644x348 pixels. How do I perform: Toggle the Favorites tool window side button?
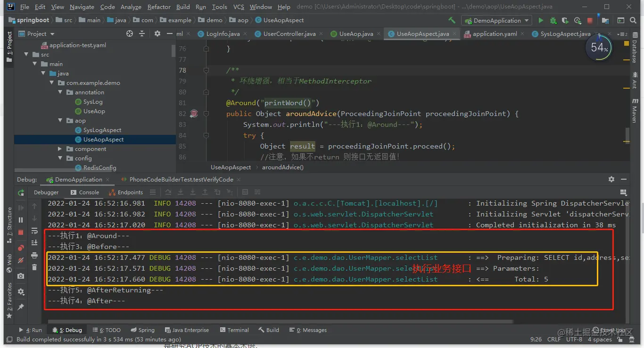click(x=9, y=300)
